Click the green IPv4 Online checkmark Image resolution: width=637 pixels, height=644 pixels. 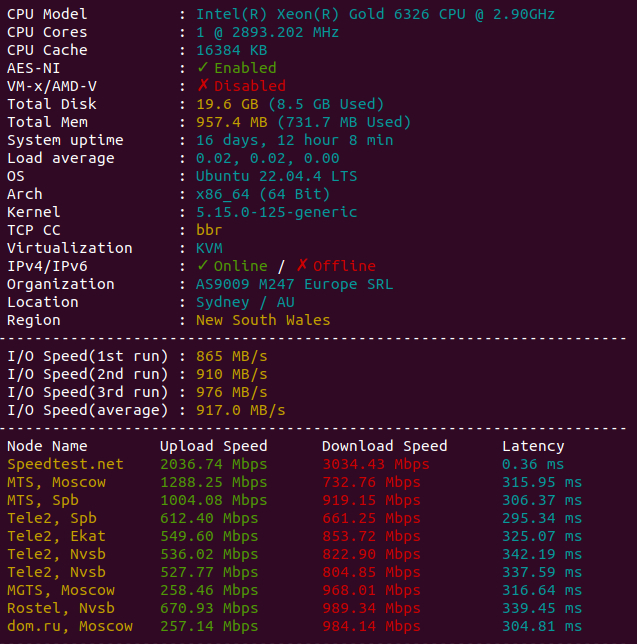[x=202, y=266]
